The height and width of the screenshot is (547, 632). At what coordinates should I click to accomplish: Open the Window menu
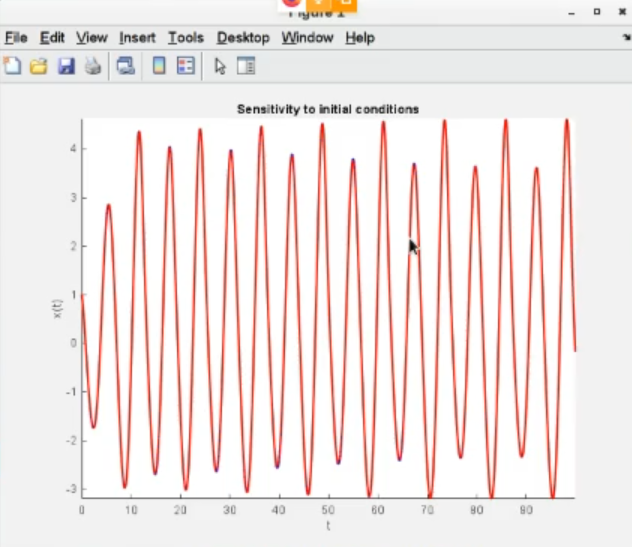[307, 38]
